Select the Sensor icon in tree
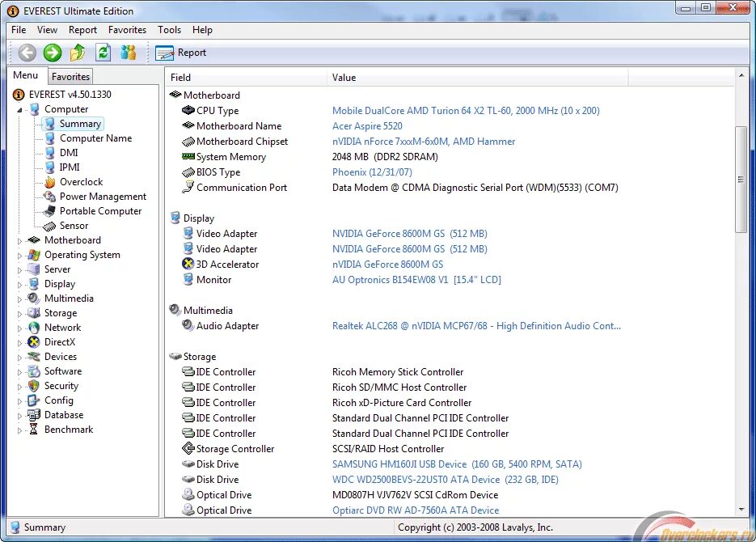 point(49,226)
